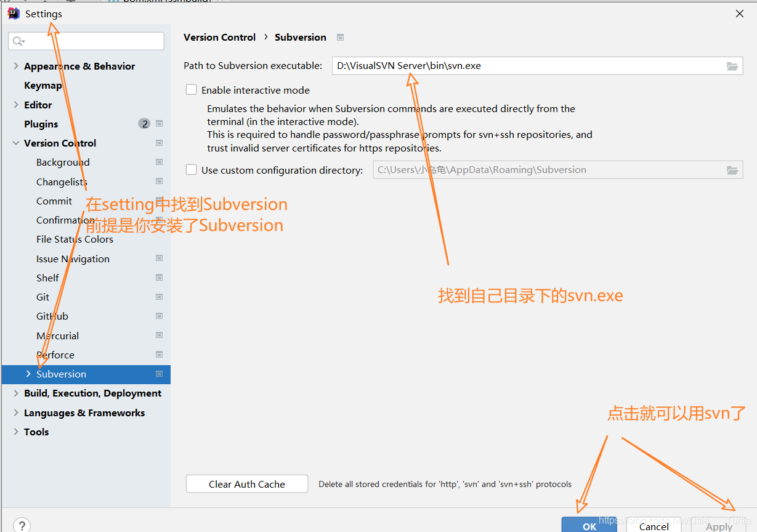Close the Settings dialog
Image resolution: width=757 pixels, height=532 pixels.
click(x=740, y=14)
